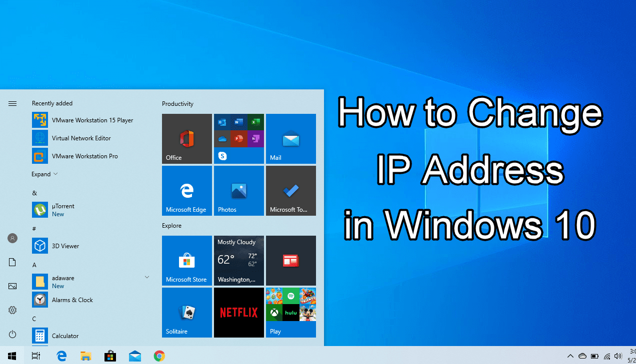Toggle the Start menu hamburger
Screen dimensions: 636x364
click(12, 103)
